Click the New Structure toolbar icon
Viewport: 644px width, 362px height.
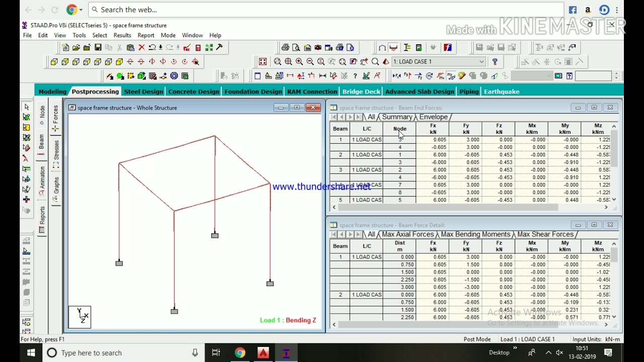point(65,47)
